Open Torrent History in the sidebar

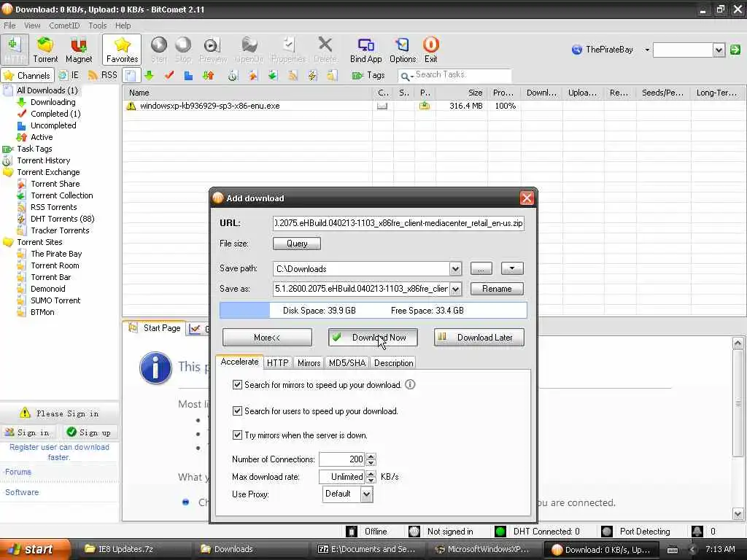(43, 160)
